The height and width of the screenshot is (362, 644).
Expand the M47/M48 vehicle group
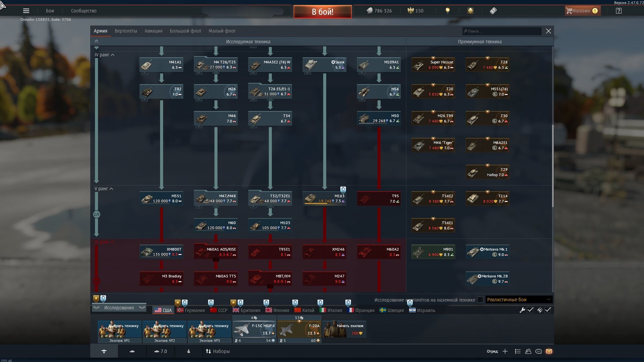point(216,206)
